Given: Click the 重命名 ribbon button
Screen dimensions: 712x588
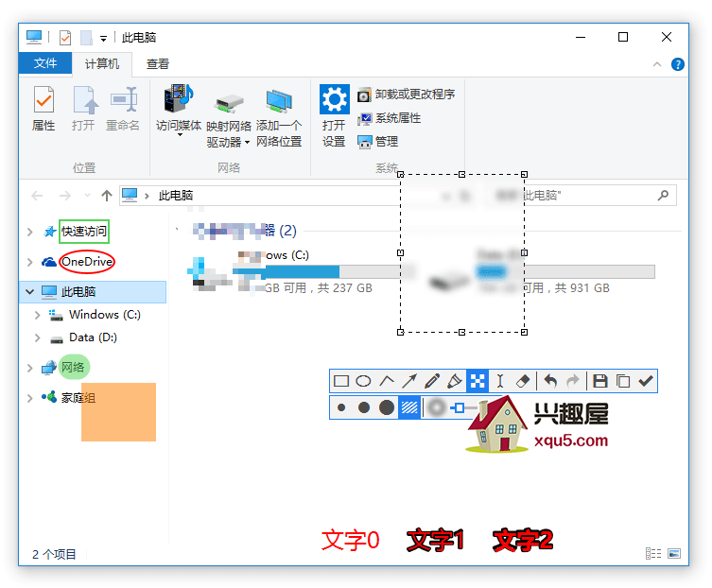Looking at the screenshot, I should 123,109.
